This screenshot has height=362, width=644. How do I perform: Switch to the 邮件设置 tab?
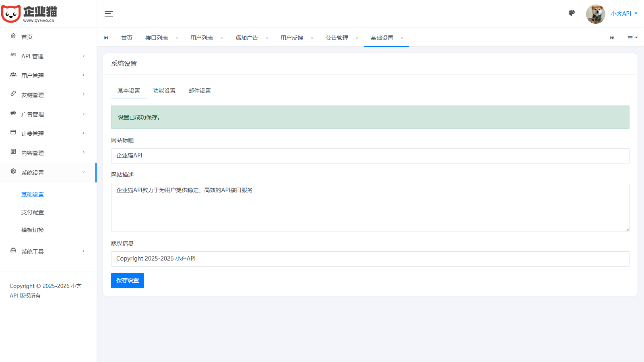[200, 91]
